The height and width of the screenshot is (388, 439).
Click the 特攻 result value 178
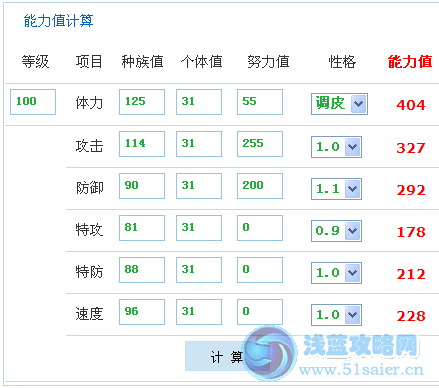click(x=411, y=232)
